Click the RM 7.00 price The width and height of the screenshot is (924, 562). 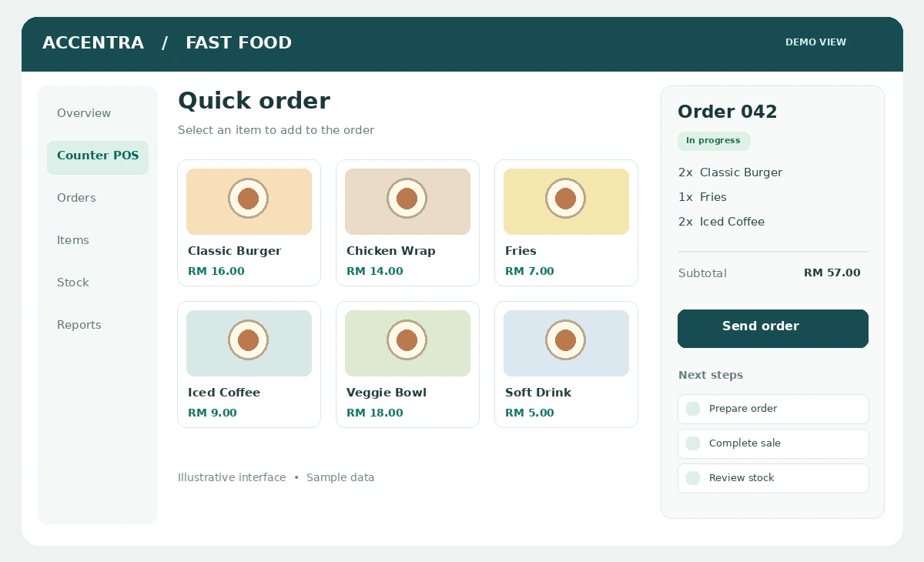click(x=530, y=271)
